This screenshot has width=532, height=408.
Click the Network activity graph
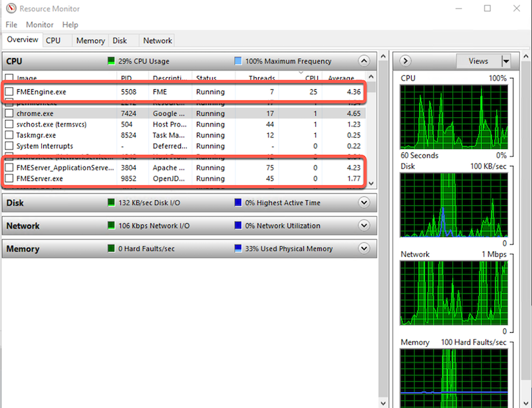[454, 293]
